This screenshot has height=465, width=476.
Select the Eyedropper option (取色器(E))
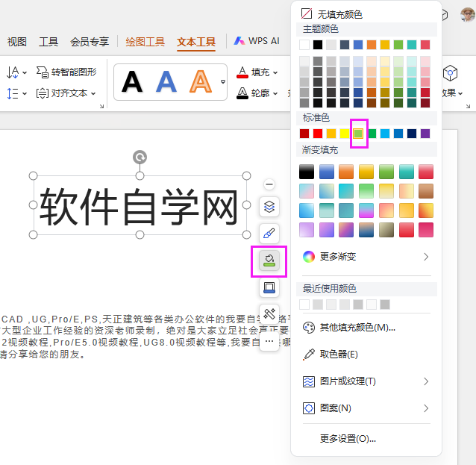pyautogui.click(x=339, y=355)
